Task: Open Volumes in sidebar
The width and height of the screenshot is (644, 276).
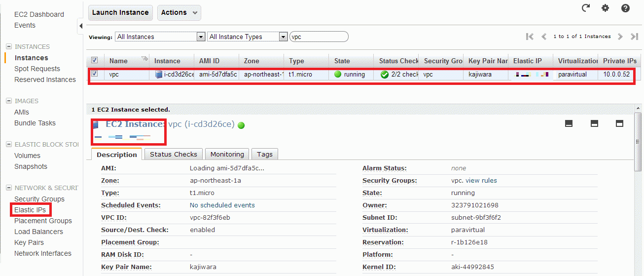Action: tap(27, 156)
